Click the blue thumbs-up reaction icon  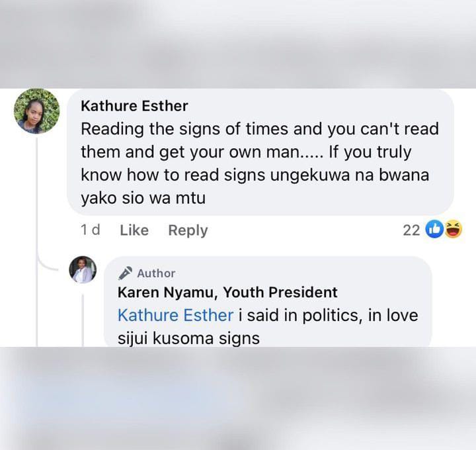(434, 230)
